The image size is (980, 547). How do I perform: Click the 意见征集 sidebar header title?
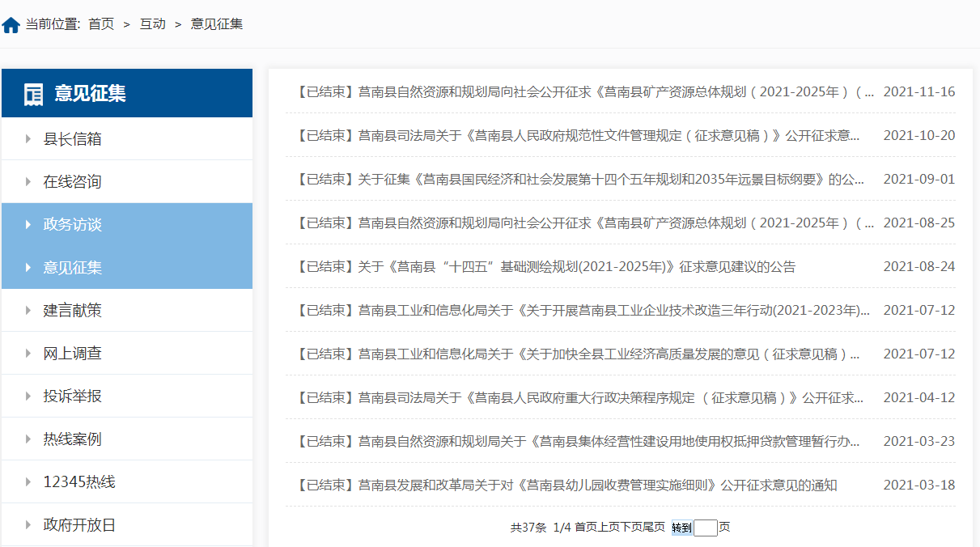click(x=91, y=94)
